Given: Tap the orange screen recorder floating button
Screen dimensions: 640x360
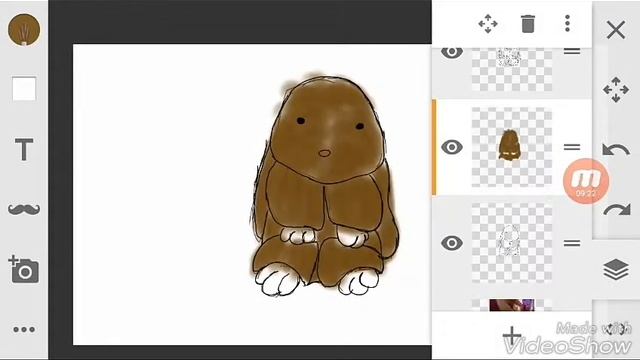Looking at the screenshot, I should 586,181.
